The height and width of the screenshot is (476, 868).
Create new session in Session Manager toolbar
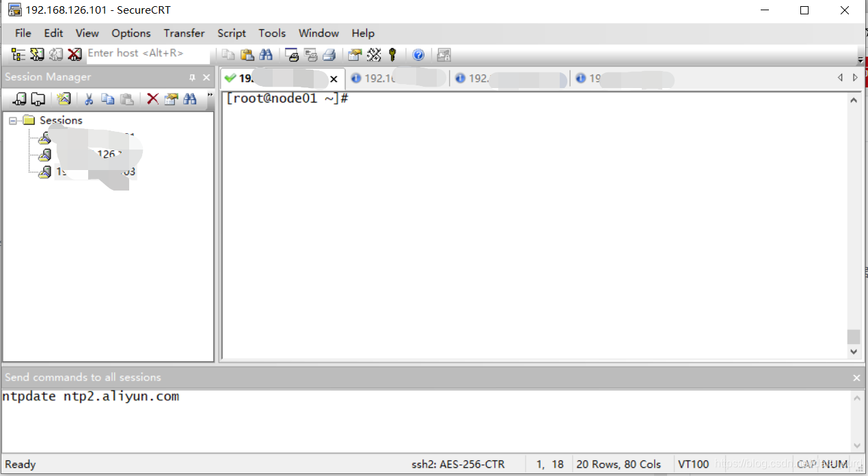(x=64, y=99)
